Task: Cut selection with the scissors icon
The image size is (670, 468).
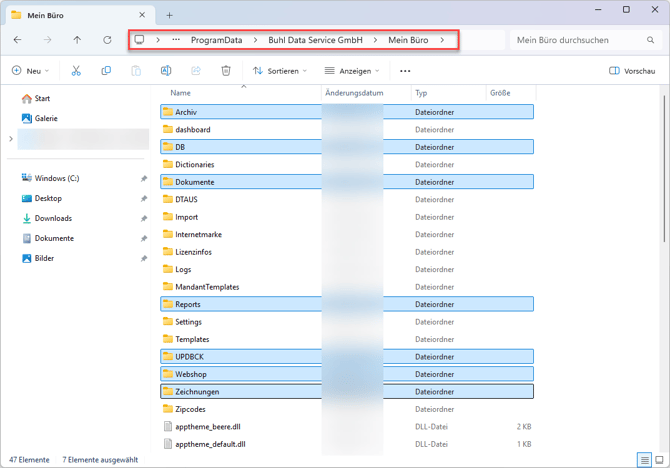Action: 76,71
